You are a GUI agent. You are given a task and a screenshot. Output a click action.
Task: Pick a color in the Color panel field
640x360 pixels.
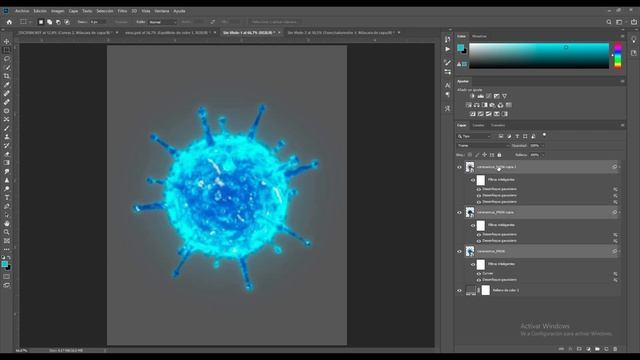(x=539, y=56)
